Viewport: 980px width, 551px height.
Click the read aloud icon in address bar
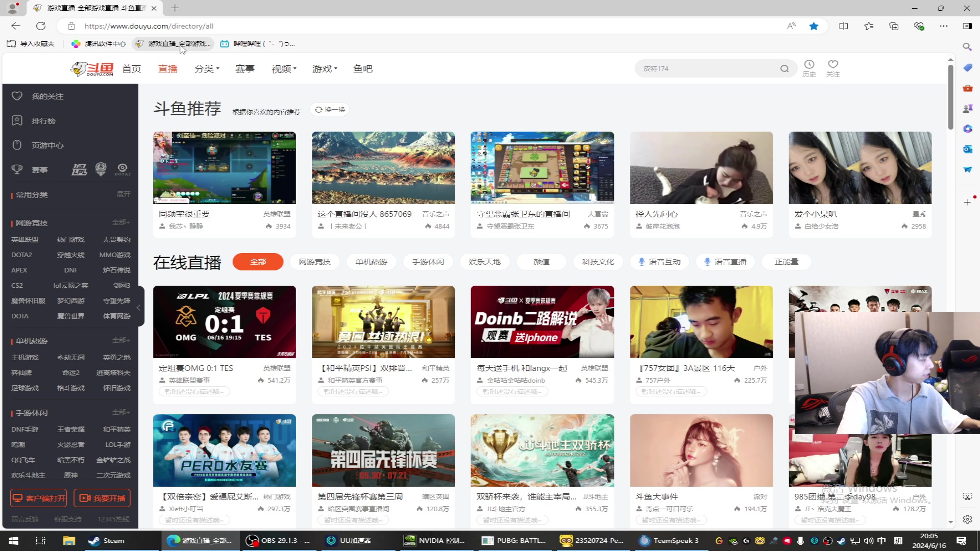coord(791,26)
